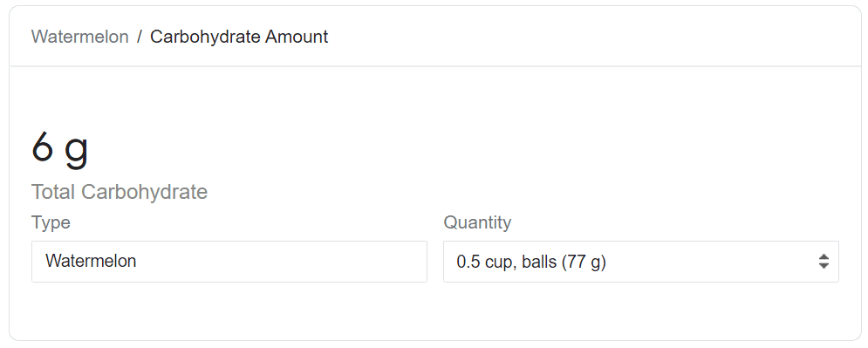Click the letter g unit beside the 6

[x=77, y=151]
